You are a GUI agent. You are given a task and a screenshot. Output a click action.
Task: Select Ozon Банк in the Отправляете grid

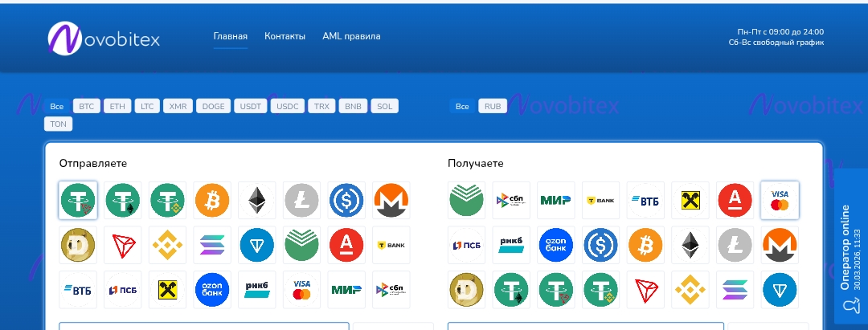(212, 290)
